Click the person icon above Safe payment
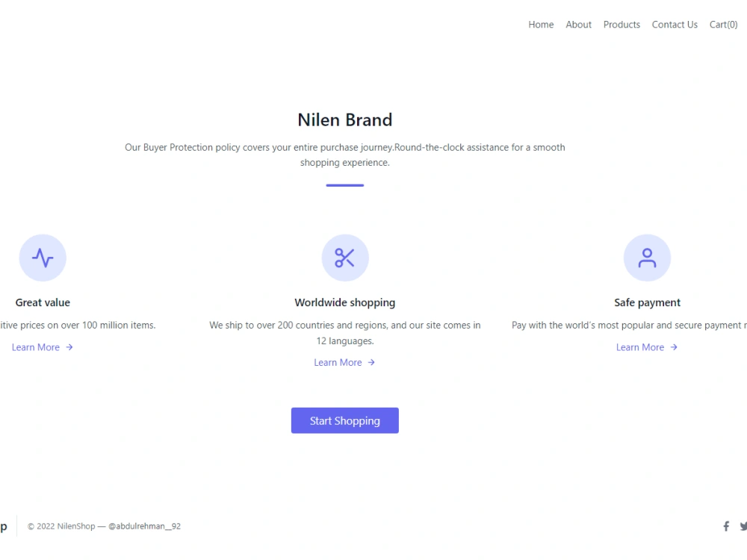Viewport: 747px width, 560px height. tap(647, 258)
